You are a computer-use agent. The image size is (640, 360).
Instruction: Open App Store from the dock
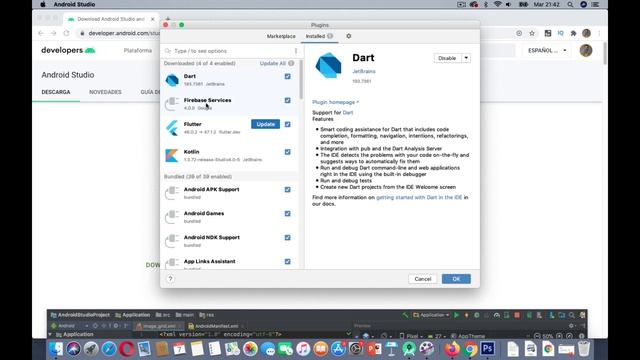click(x=338, y=349)
